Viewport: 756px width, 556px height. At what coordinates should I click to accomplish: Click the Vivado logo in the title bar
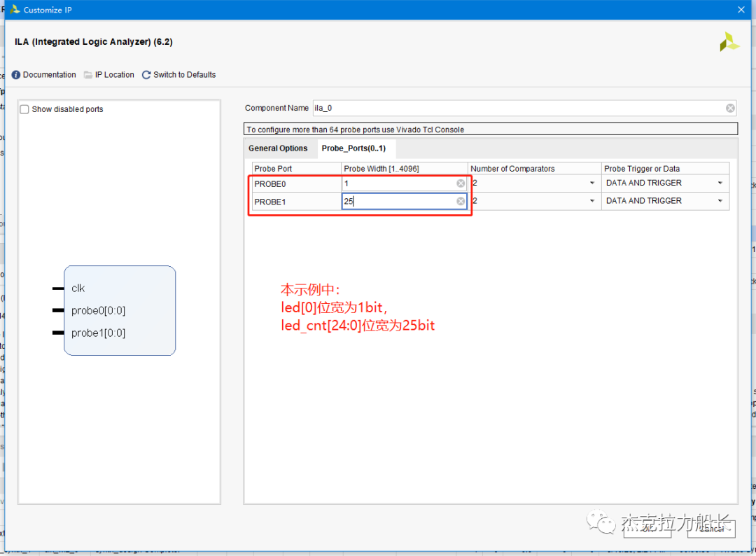[x=15, y=9]
